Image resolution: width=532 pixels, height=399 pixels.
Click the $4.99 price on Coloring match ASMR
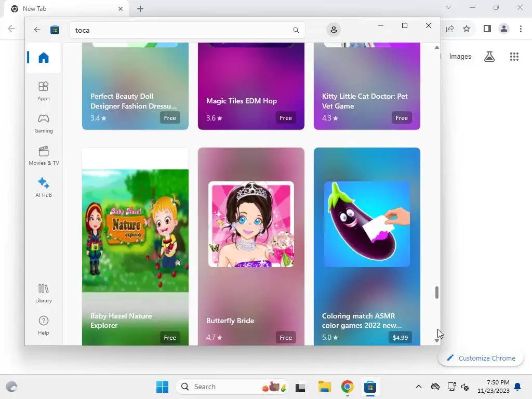(400, 338)
